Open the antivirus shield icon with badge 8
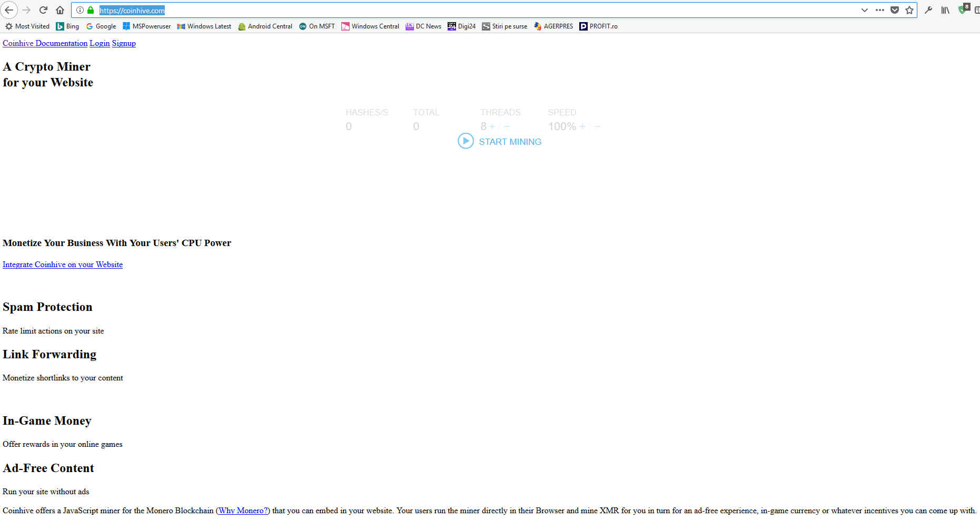This screenshot has width=980, height=519. click(x=963, y=10)
